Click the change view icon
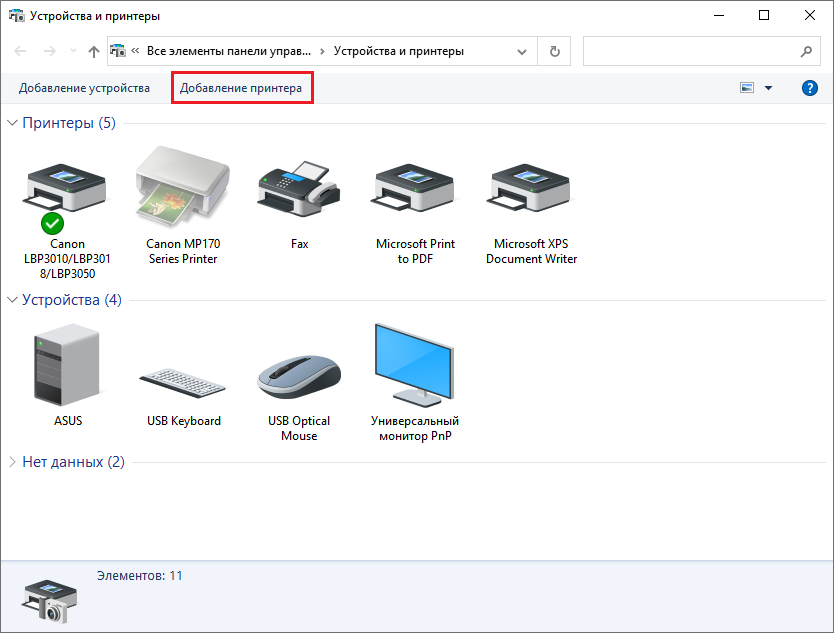 point(747,88)
